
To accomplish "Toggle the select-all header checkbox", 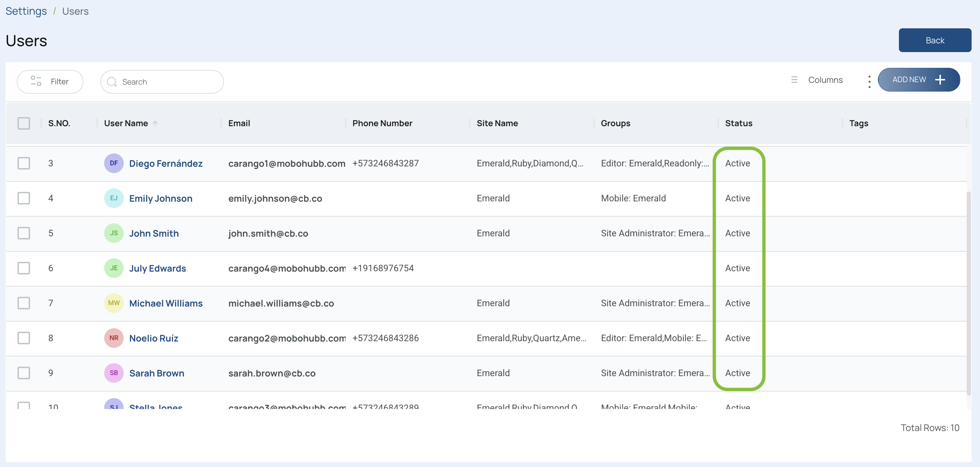I will pos(24,123).
